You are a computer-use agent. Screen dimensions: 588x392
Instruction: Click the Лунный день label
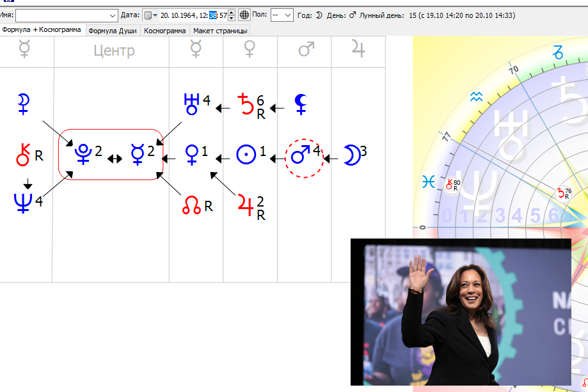382,15
